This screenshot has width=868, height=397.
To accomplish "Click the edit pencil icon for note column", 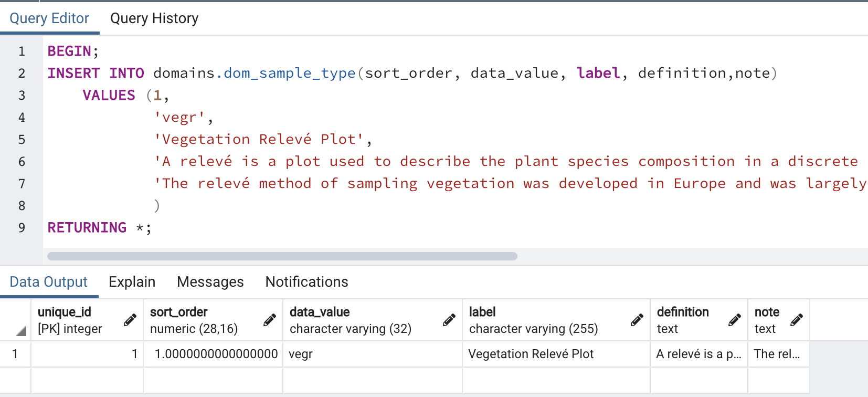I will [797, 320].
